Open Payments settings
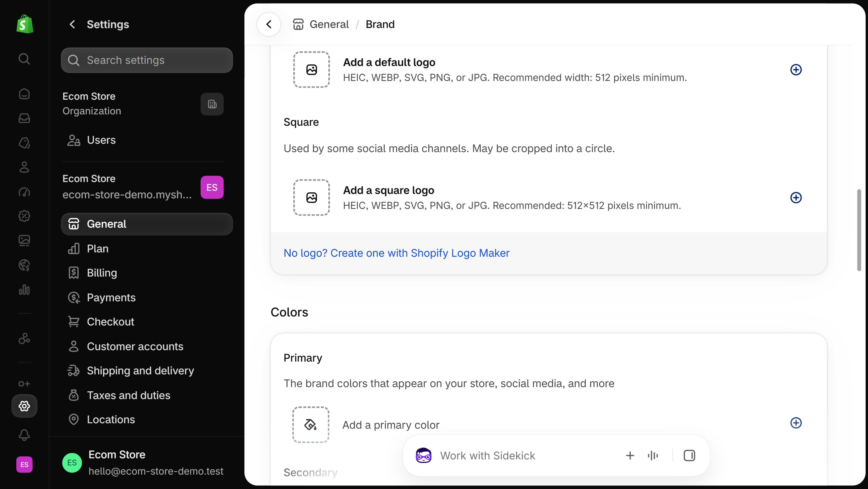Image resolution: width=868 pixels, height=489 pixels. (x=147, y=297)
